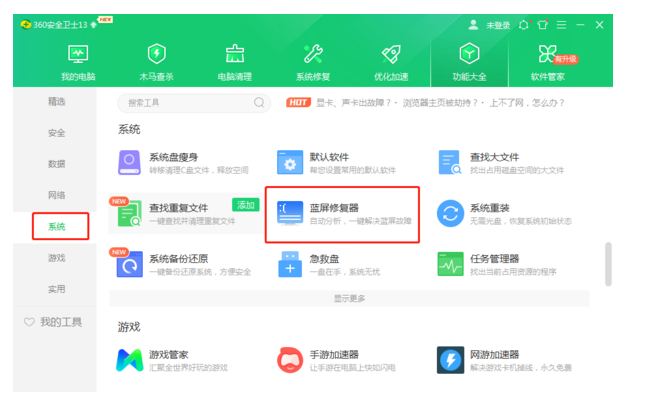Open 软件管家 flower icon
The image size is (662, 404).
[x=547, y=54]
